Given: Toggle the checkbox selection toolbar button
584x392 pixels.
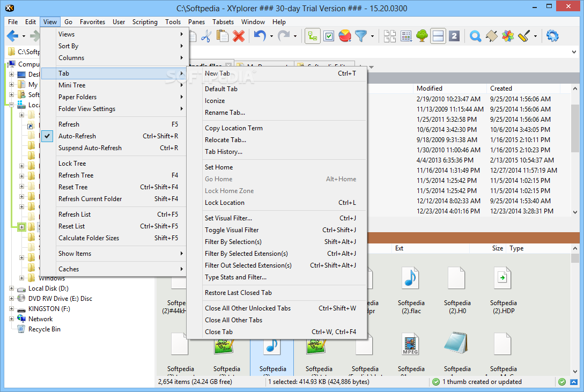Looking at the screenshot, I should point(329,36).
